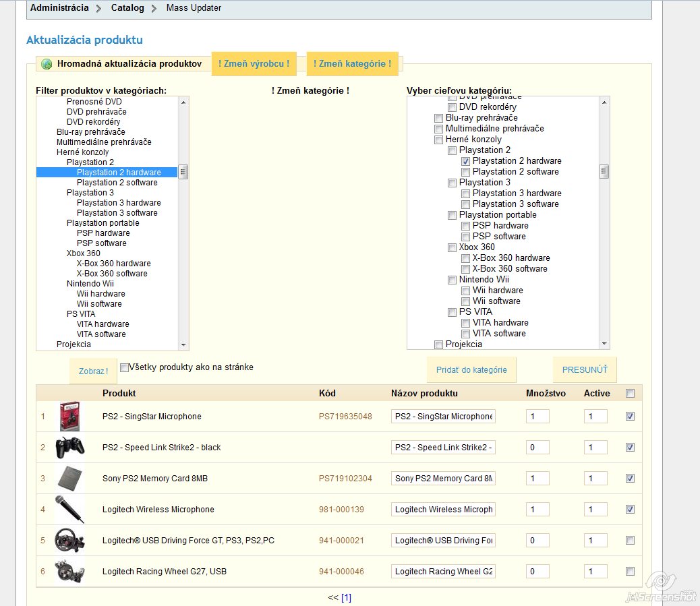700x606 pixels.
Task: Edit Active field for Logitech Wireless Microphone
Action: (x=595, y=509)
